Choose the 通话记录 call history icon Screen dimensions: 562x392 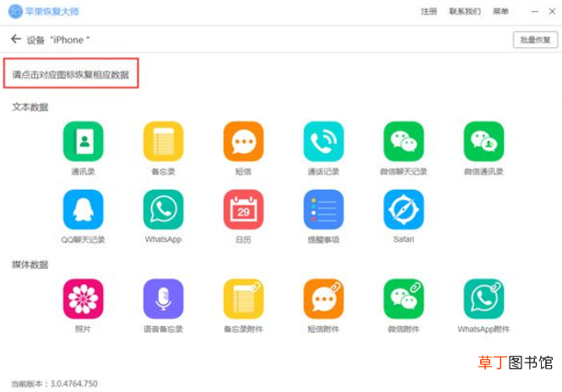coord(324,142)
